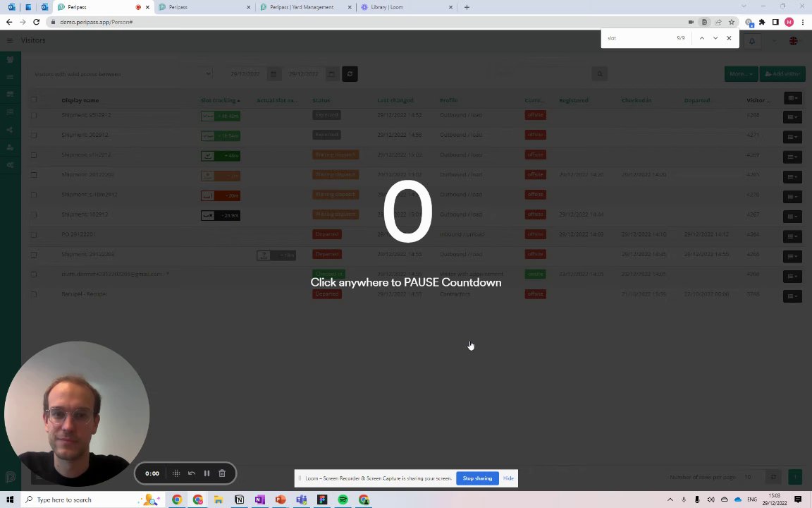Reload the browser page
The image size is (812, 508).
tap(36, 23)
